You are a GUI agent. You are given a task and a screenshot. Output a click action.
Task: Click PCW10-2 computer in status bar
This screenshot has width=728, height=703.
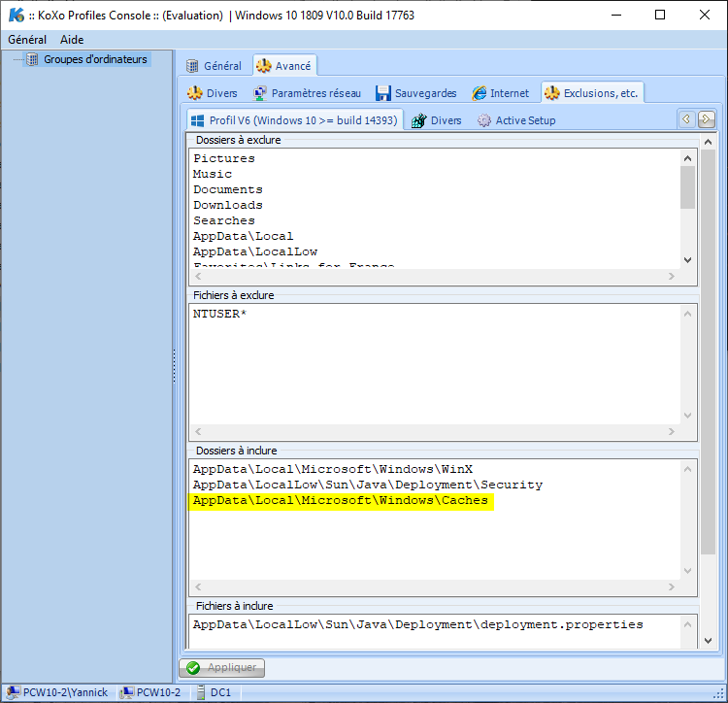click(158, 692)
